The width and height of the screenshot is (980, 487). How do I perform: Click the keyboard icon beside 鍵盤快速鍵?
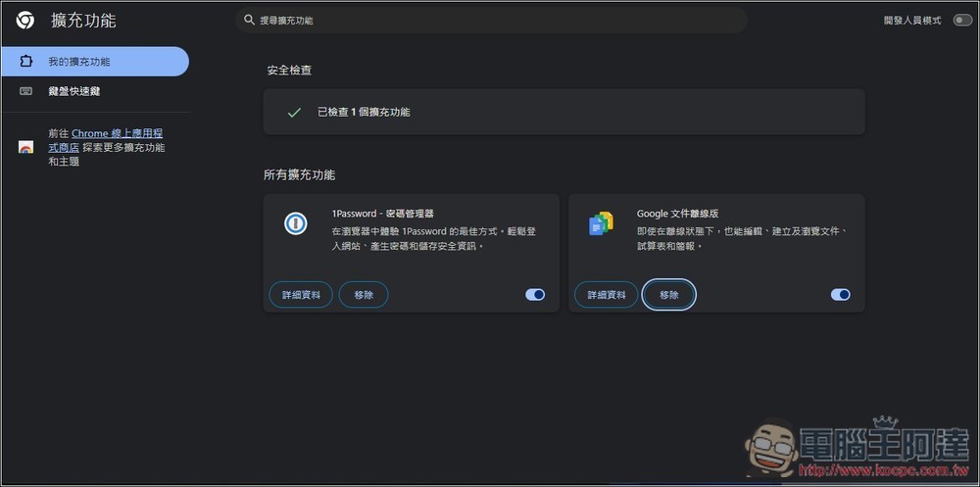[25, 91]
